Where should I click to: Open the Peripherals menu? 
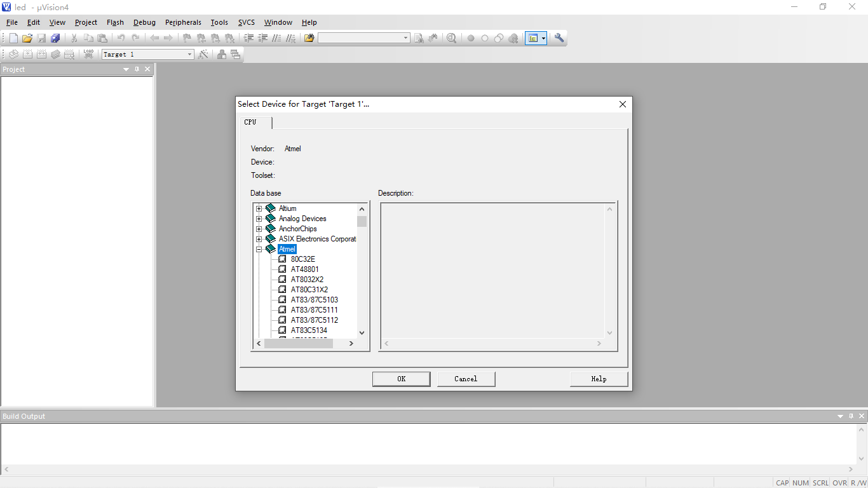(183, 22)
